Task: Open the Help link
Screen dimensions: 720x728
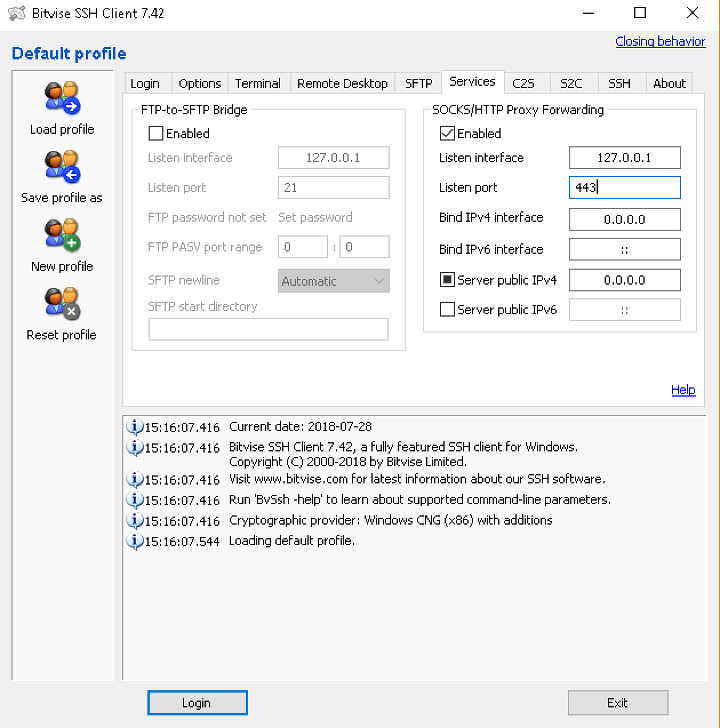Action: 683,390
